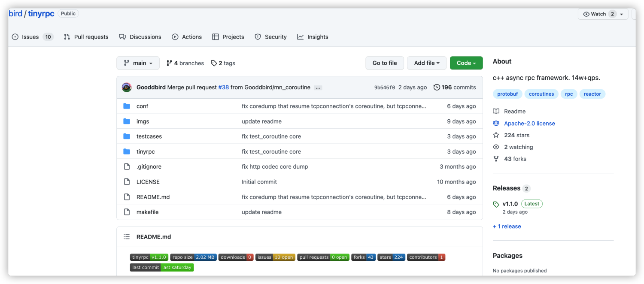Open the + 1 release link

pyautogui.click(x=507, y=227)
